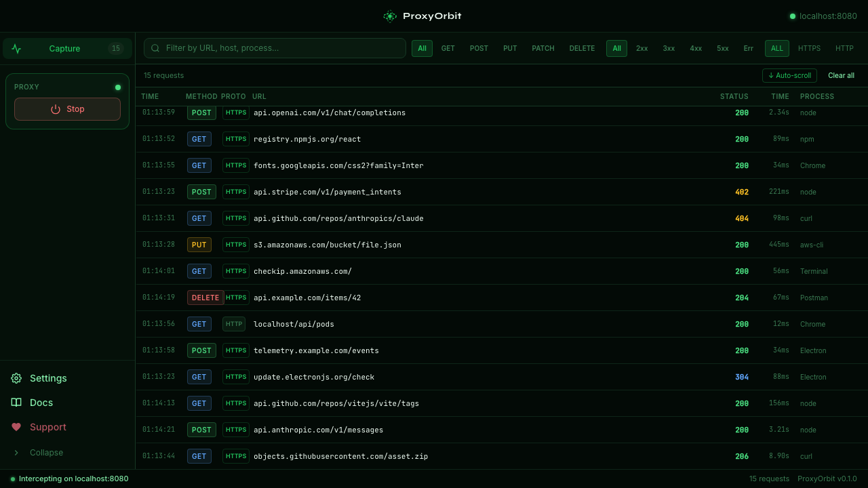Filter by 5xx status
The width and height of the screenshot is (868, 488).
point(723,48)
